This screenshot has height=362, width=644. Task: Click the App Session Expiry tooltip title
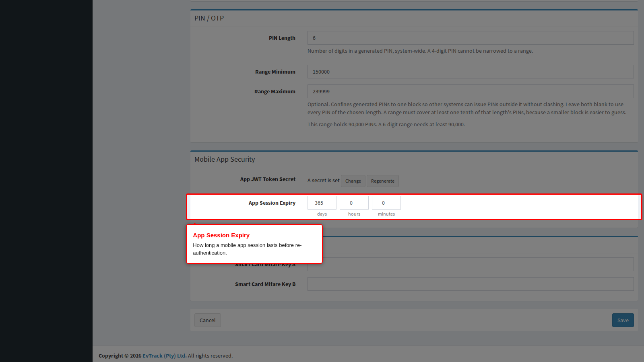click(221, 235)
